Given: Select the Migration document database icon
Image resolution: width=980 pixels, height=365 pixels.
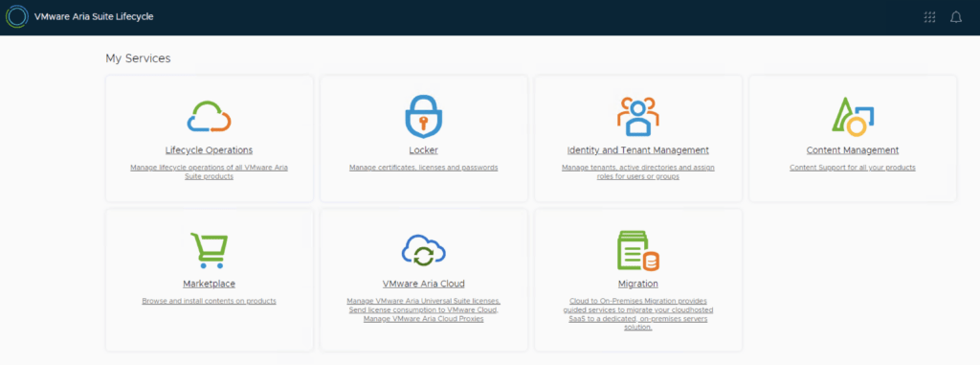Looking at the screenshot, I should click(x=638, y=250).
